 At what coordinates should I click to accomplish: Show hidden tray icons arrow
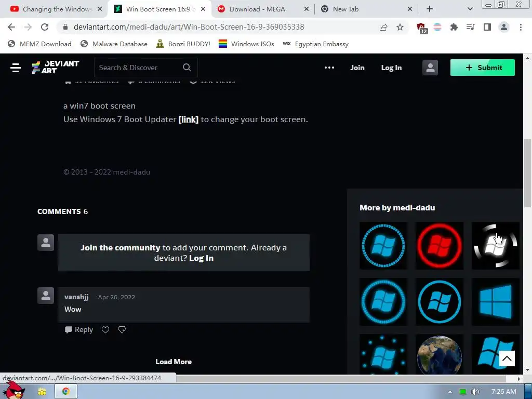click(450, 392)
